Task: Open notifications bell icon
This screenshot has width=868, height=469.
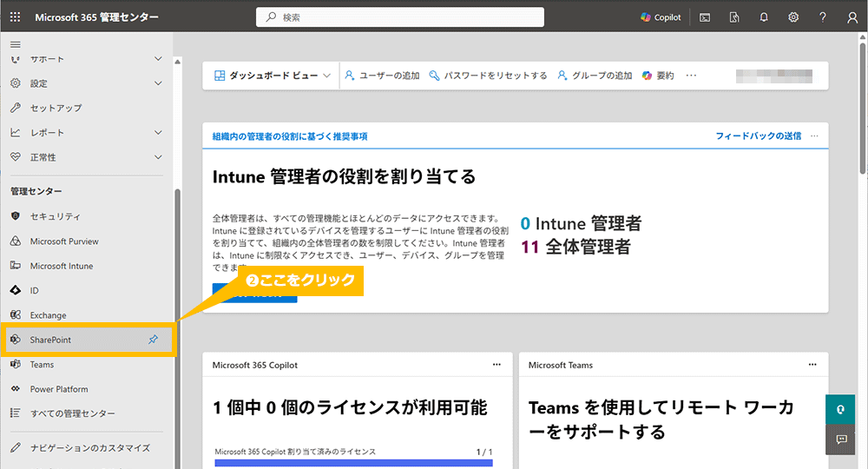Action: click(x=764, y=17)
